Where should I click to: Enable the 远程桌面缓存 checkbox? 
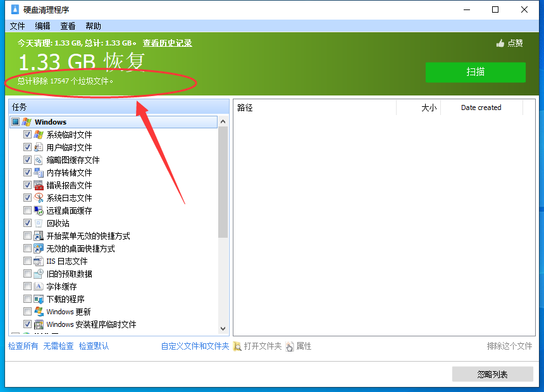(27, 211)
